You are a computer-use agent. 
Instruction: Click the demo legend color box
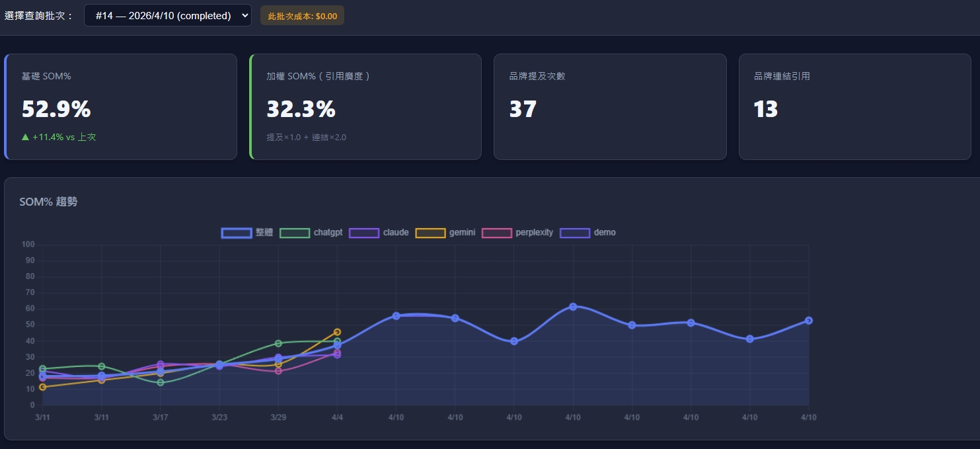pyautogui.click(x=575, y=233)
